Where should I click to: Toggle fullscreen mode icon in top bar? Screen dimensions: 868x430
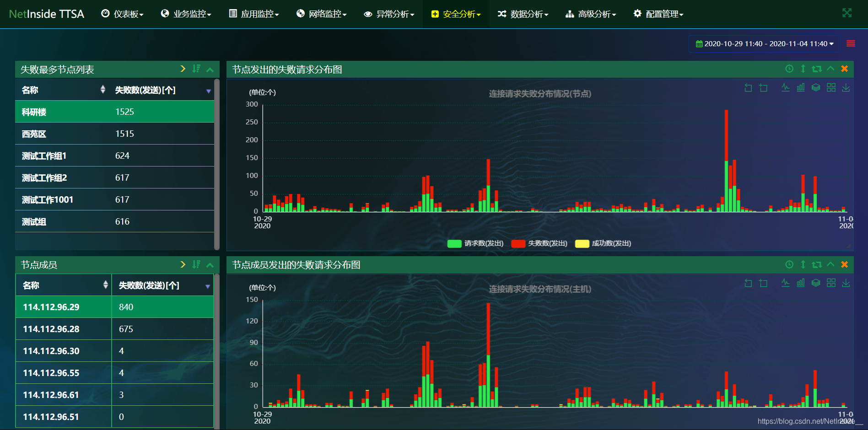coord(847,13)
